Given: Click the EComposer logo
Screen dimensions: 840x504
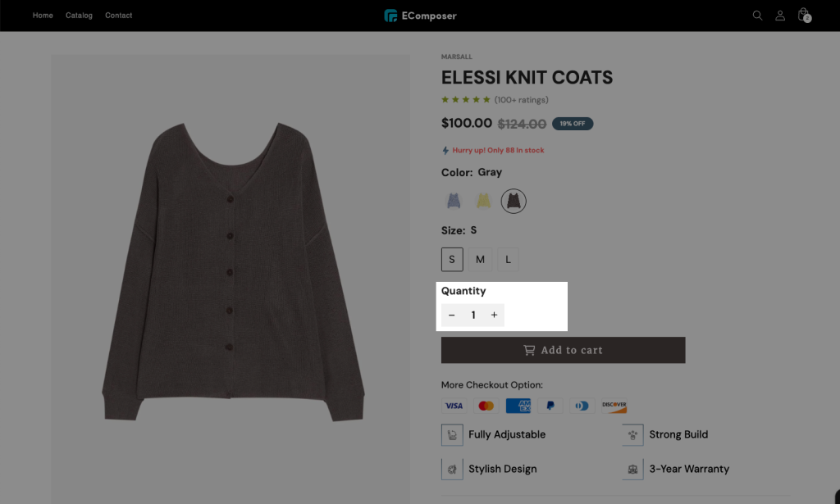Looking at the screenshot, I should click(x=421, y=16).
